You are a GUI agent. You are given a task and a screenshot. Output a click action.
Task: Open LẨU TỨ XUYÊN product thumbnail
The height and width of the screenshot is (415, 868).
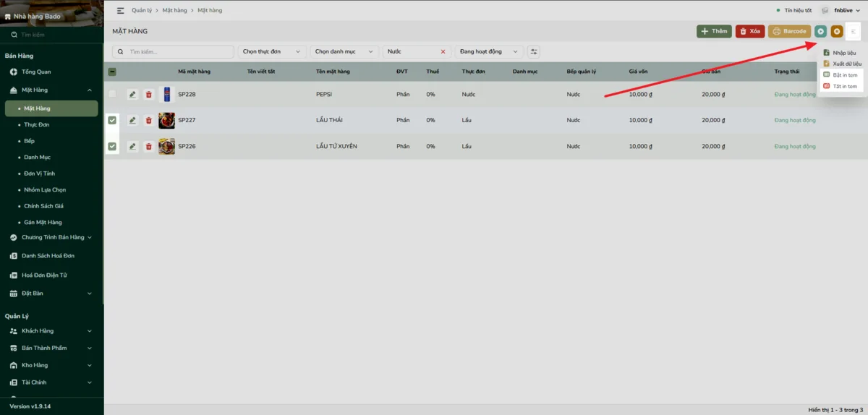coord(166,146)
